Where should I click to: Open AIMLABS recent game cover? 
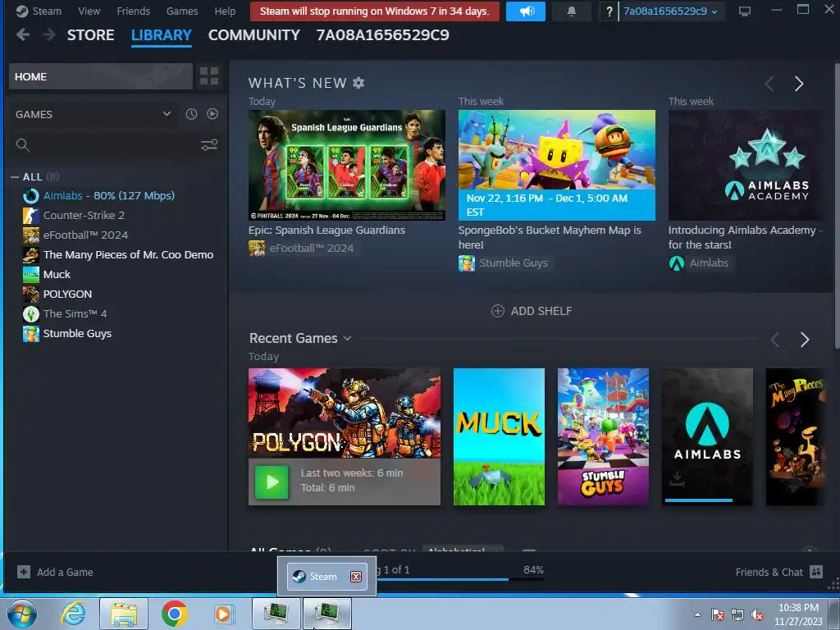click(707, 436)
